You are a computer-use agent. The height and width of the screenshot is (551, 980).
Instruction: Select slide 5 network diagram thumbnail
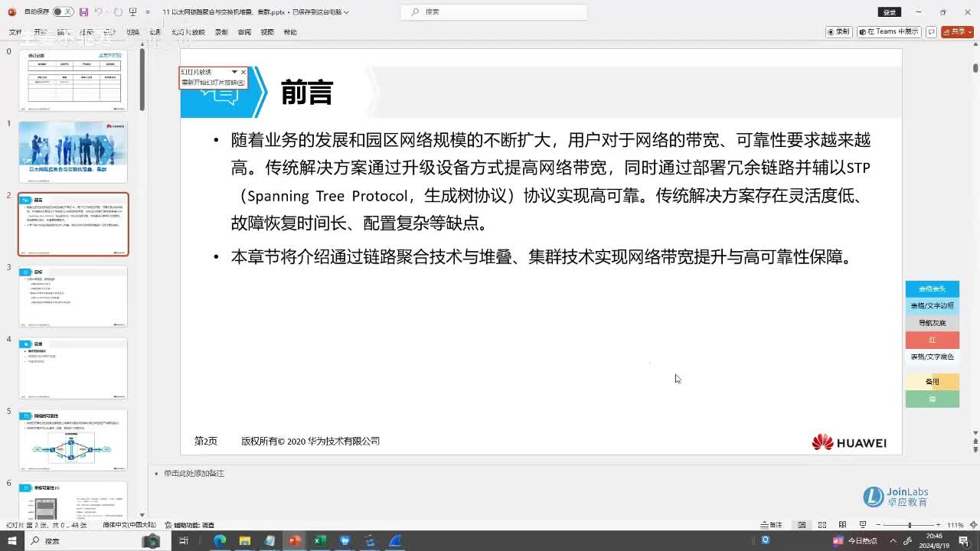[x=73, y=440]
